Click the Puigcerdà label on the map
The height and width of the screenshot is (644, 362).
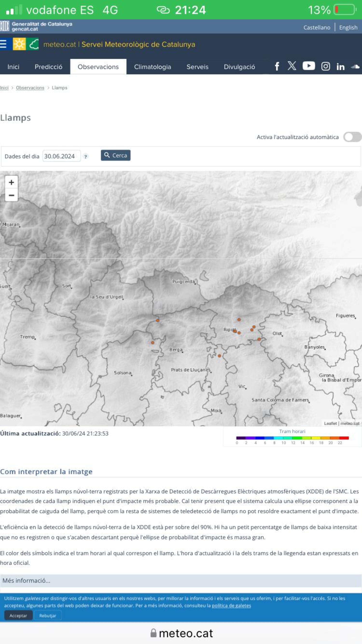pyautogui.click(x=184, y=281)
